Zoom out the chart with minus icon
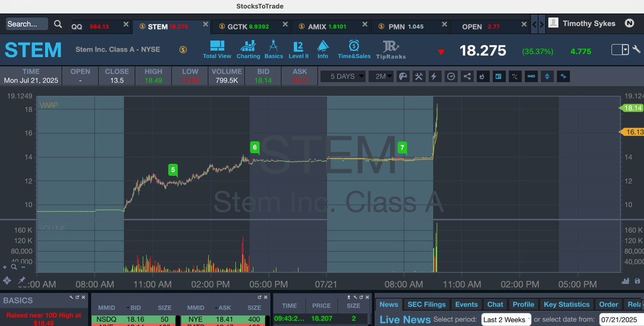The height and width of the screenshot is (326, 644). pyautogui.click(x=23, y=267)
